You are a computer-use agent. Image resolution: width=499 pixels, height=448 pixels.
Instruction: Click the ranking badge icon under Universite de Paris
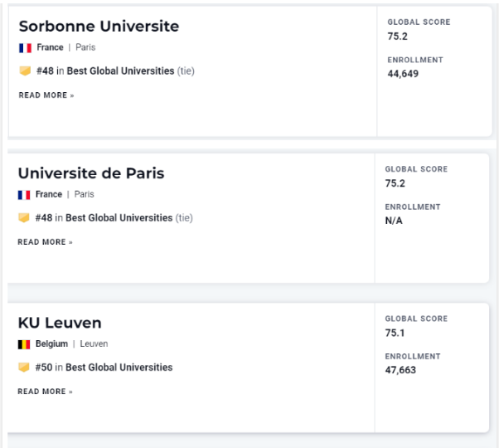pyautogui.click(x=25, y=218)
